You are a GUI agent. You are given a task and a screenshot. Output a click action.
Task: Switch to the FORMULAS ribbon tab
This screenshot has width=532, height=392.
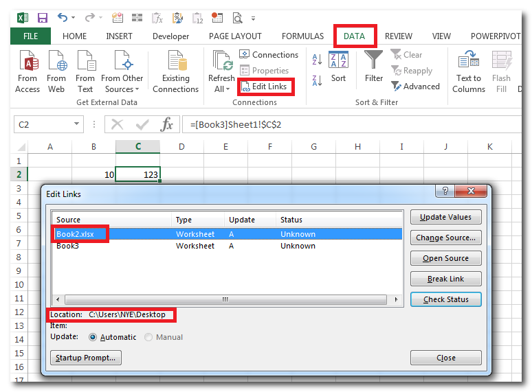click(302, 36)
